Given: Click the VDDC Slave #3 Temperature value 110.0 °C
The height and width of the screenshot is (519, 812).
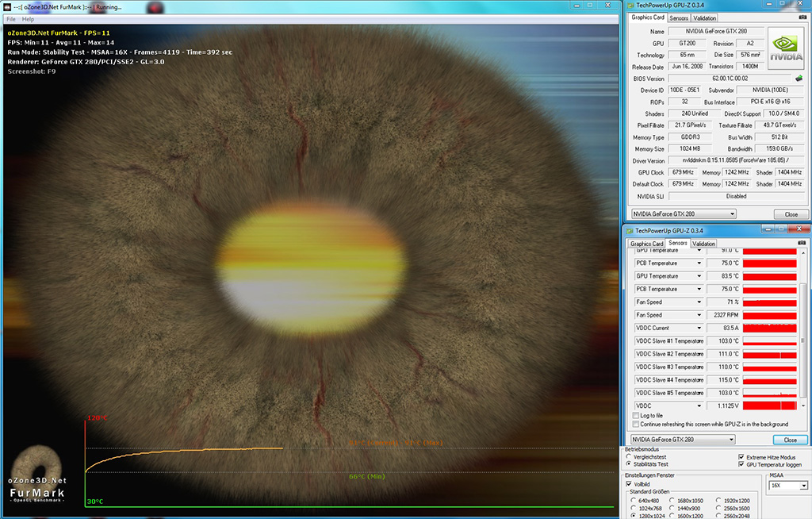Looking at the screenshot, I should tap(723, 367).
